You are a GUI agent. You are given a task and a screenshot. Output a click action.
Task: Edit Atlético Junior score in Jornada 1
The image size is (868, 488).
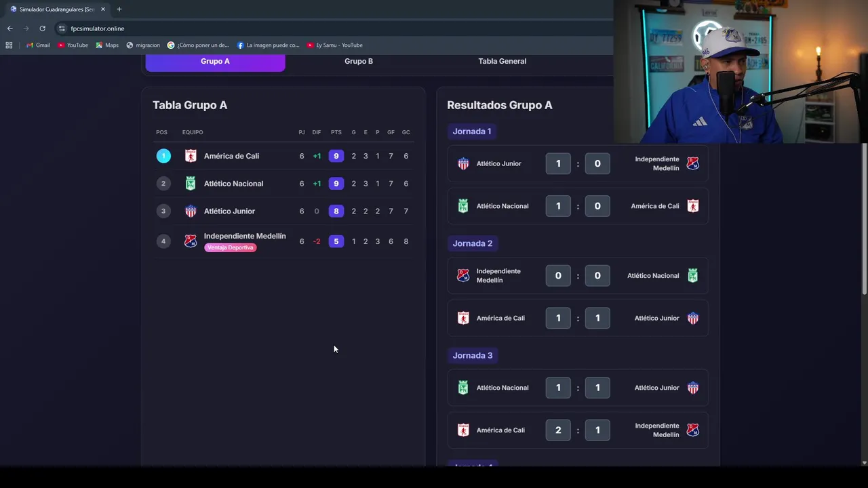(x=558, y=163)
